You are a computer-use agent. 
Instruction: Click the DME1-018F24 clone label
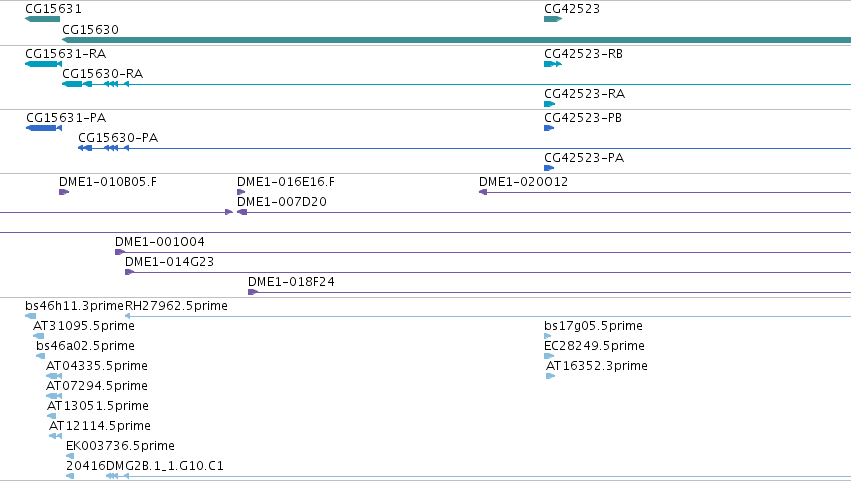[291, 282]
